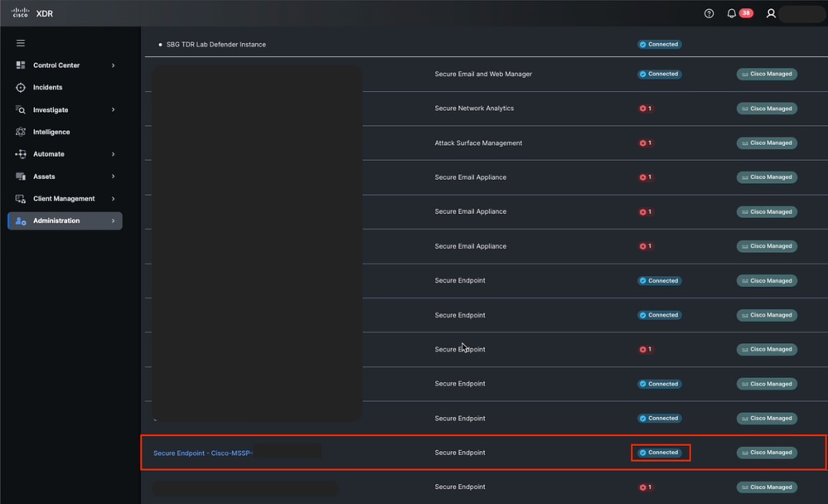Click the Control Center dashboard icon
The image size is (828, 504).
21,65
